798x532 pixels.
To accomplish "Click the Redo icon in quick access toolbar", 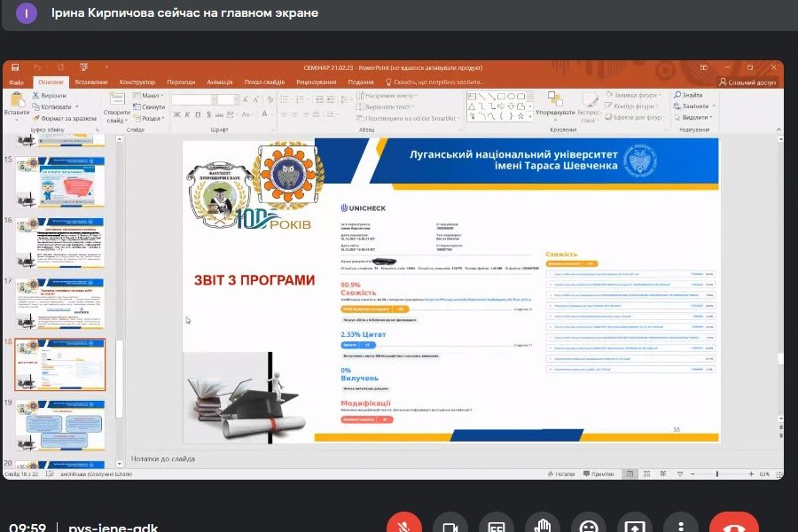I will [60, 67].
